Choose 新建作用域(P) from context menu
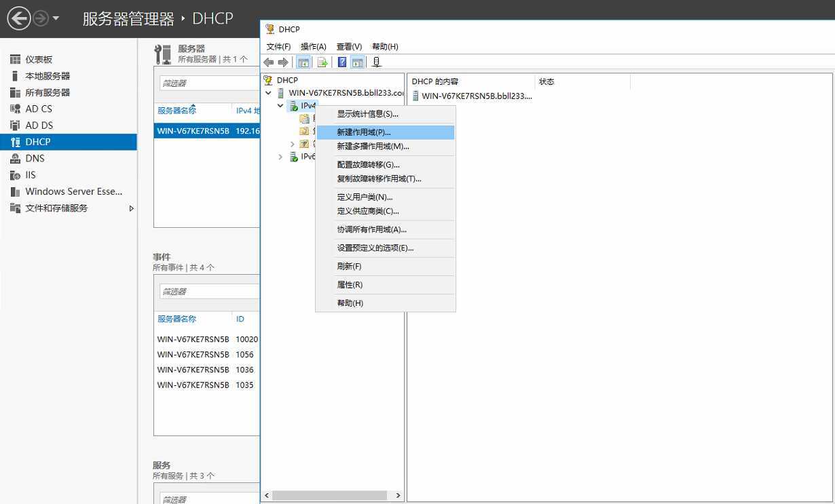This screenshot has width=835, height=504. [386, 132]
